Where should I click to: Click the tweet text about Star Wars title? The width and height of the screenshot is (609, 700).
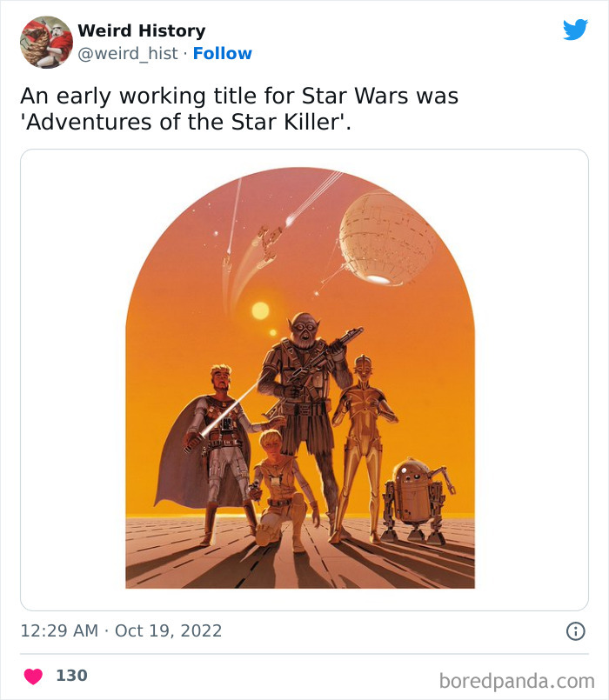click(238, 96)
